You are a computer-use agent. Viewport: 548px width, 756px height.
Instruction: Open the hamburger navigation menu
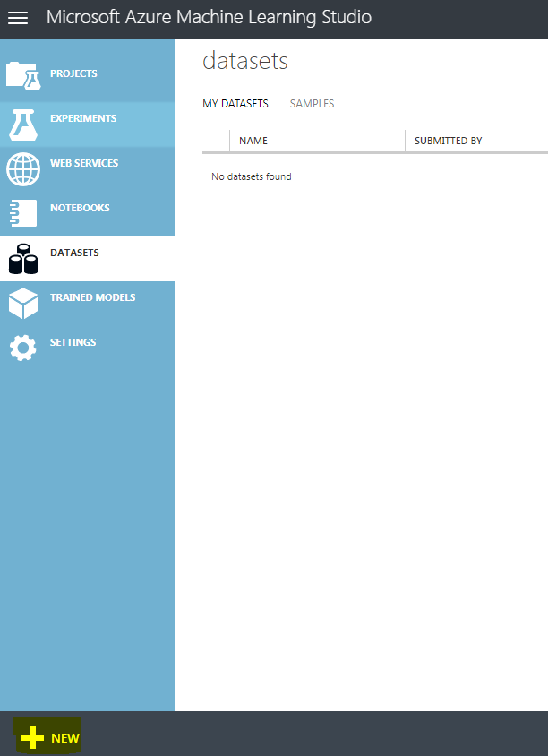18,18
